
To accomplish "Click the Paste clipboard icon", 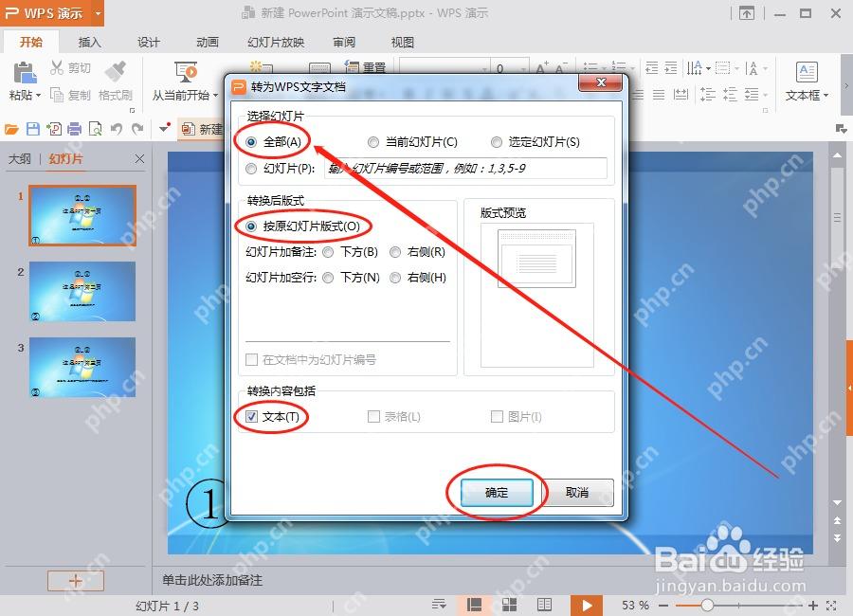I will (x=25, y=72).
